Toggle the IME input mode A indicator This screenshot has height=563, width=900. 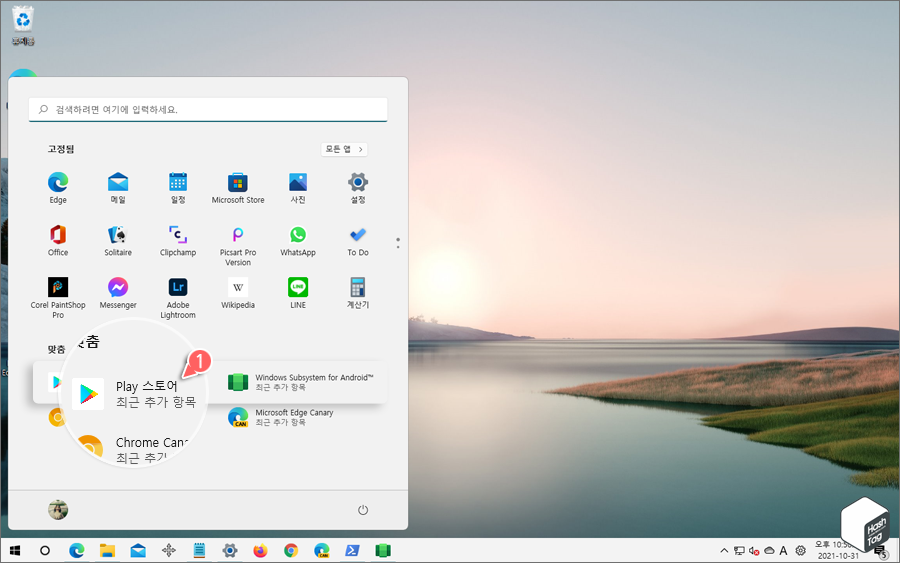click(783, 551)
